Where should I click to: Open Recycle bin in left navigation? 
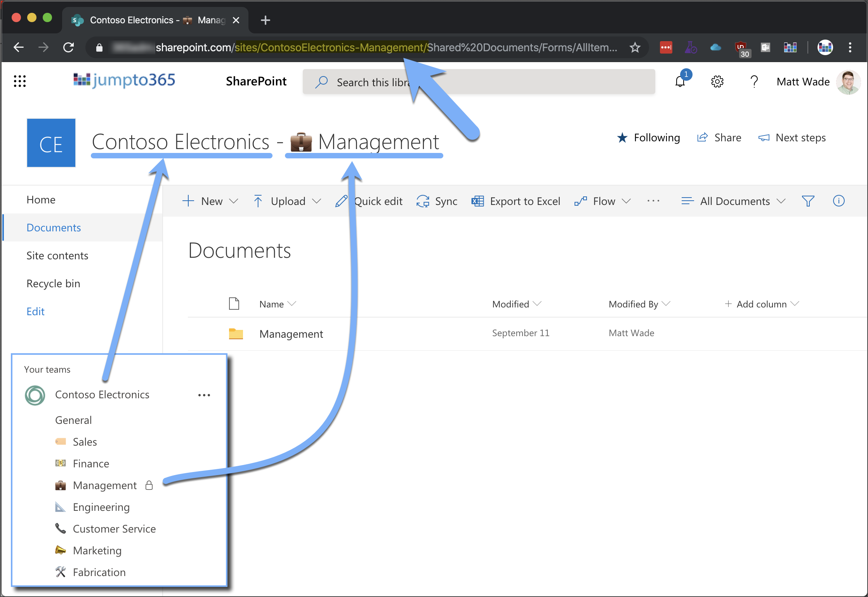point(53,283)
